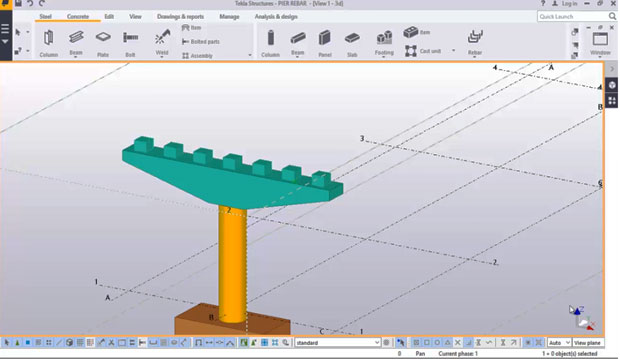This screenshot has height=360, width=620.
Task: Expand the Weld dropdown arrow
Action: tap(162, 57)
